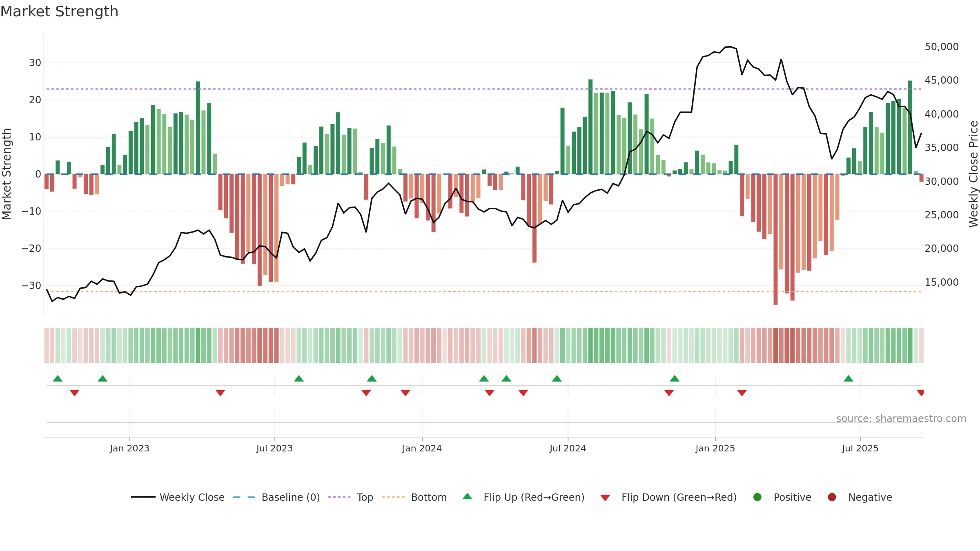Click the Jan 2024 axis label

(x=422, y=448)
